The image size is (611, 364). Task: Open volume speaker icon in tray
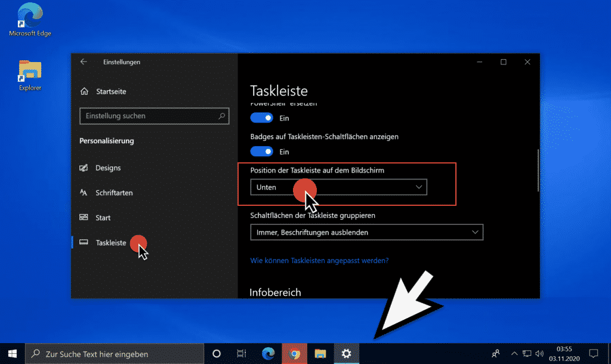point(539,354)
